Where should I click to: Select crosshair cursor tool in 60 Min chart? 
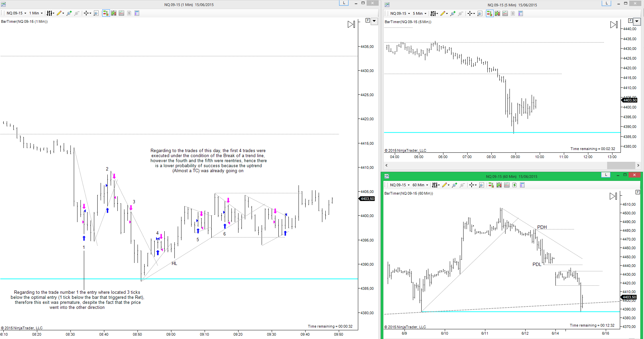(x=473, y=185)
